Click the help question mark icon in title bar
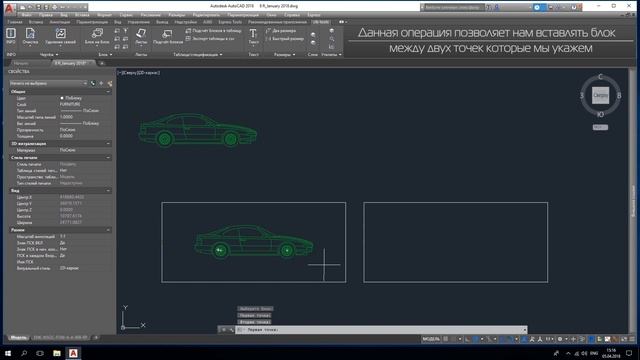Screen dimensions: 640x360 [x=573, y=7]
